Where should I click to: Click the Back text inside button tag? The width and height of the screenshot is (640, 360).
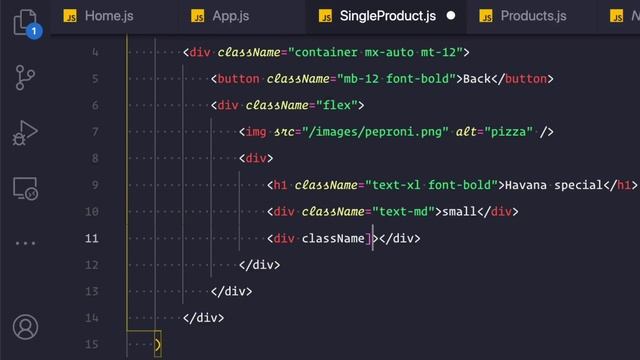tap(476, 79)
